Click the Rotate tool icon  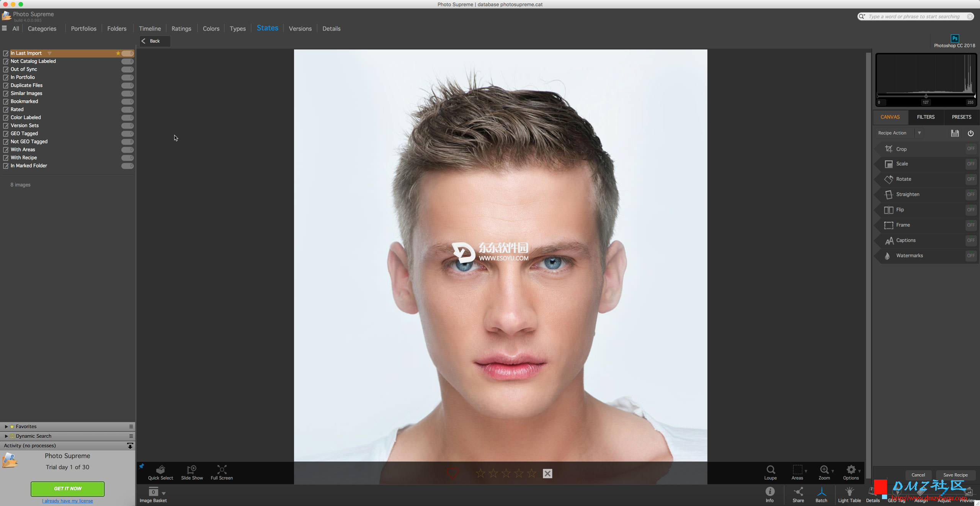point(889,179)
